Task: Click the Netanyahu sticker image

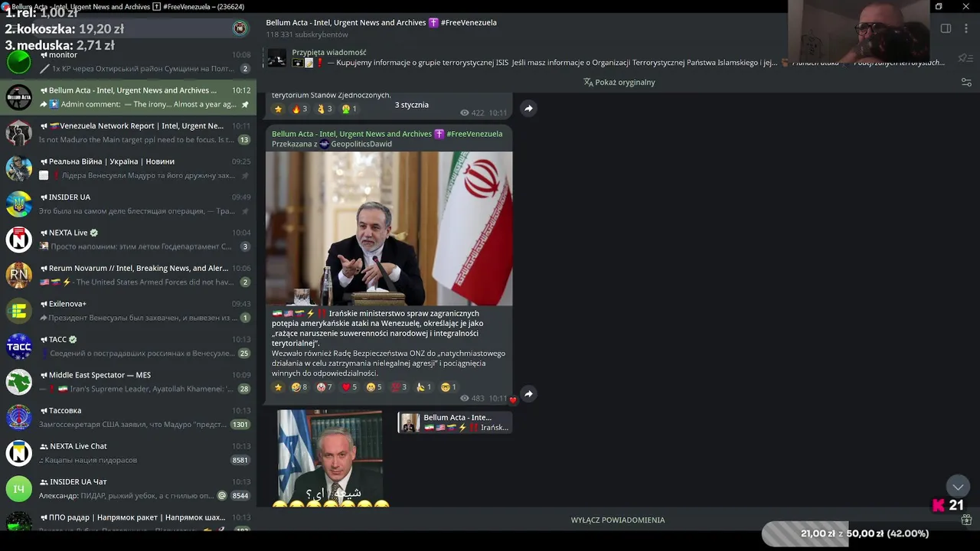Action: tap(330, 458)
